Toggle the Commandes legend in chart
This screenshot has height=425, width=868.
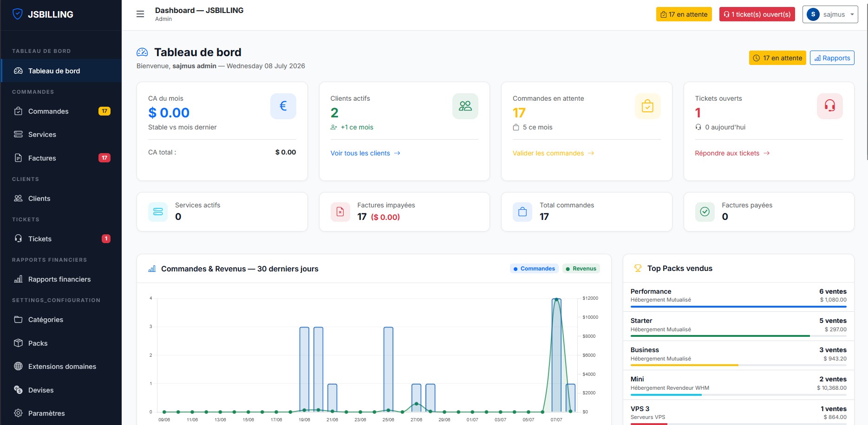tap(534, 269)
